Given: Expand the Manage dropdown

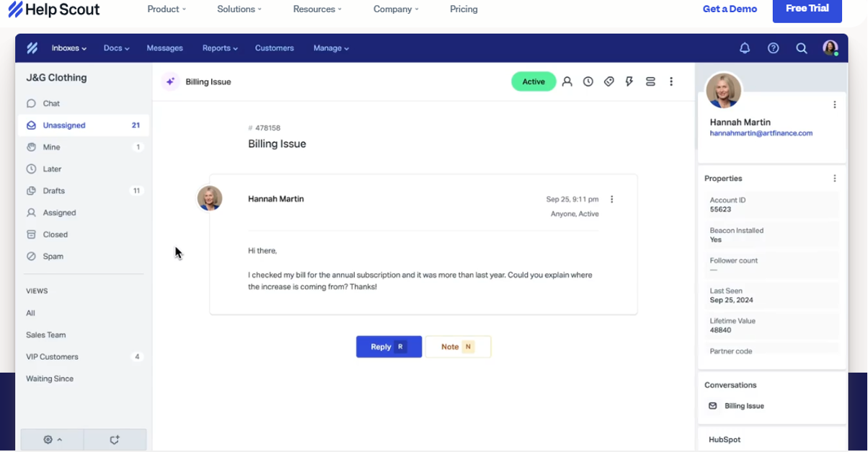Looking at the screenshot, I should (331, 48).
